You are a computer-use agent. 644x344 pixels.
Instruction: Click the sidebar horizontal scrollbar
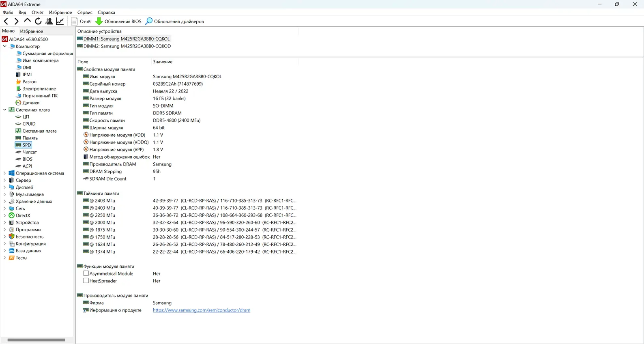[36, 340]
